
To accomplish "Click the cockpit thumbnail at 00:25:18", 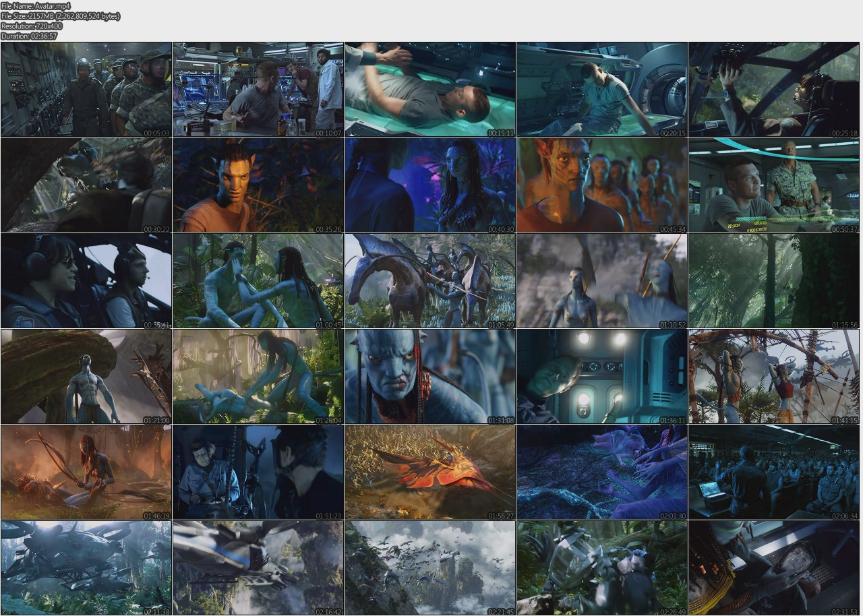I will [775, 90].
